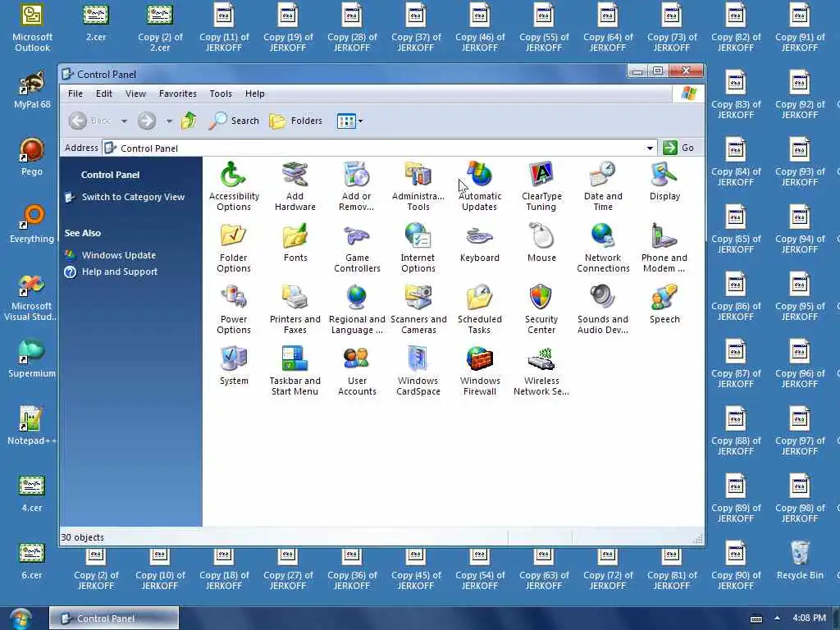840x630 pixels.
Task: Select Everything desktop shortcut
Action: pyautogui.click(x=32, y=224)
